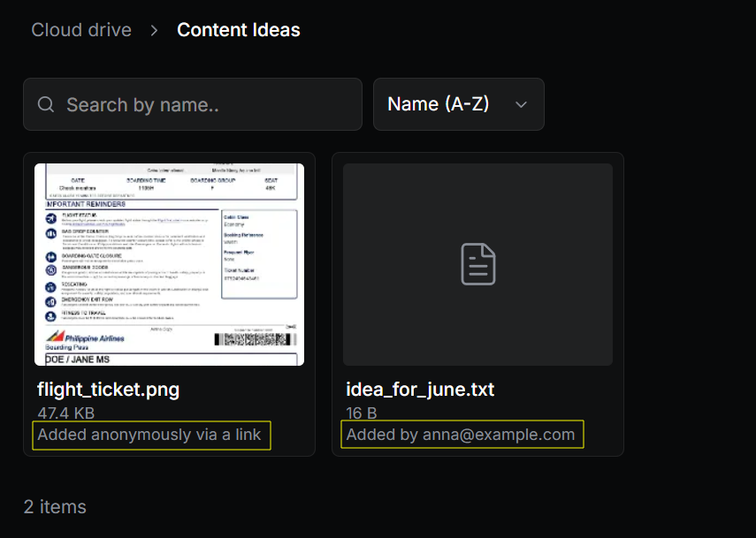
Task: Click the sort dropdown chevron arrow
Action: pos(521,104)
